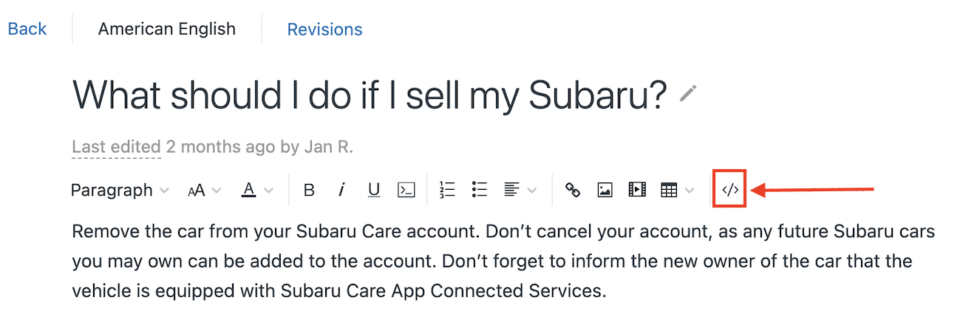Screen dimensions: 980x325
Task: Open the Paragraph style dropdown
Action: 120,190
